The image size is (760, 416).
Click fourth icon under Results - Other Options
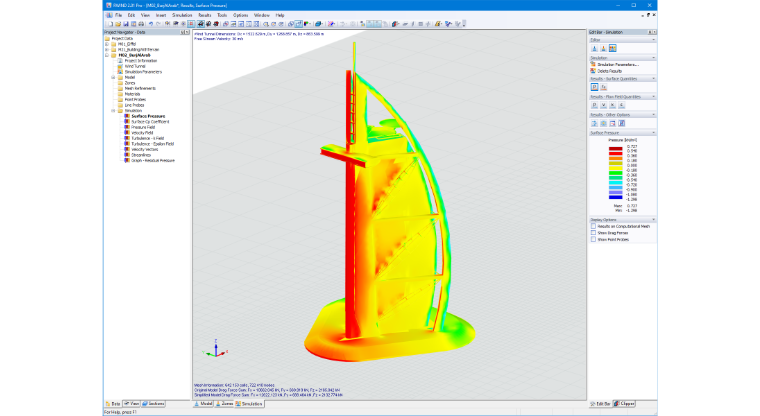click(x=621, y=124)
